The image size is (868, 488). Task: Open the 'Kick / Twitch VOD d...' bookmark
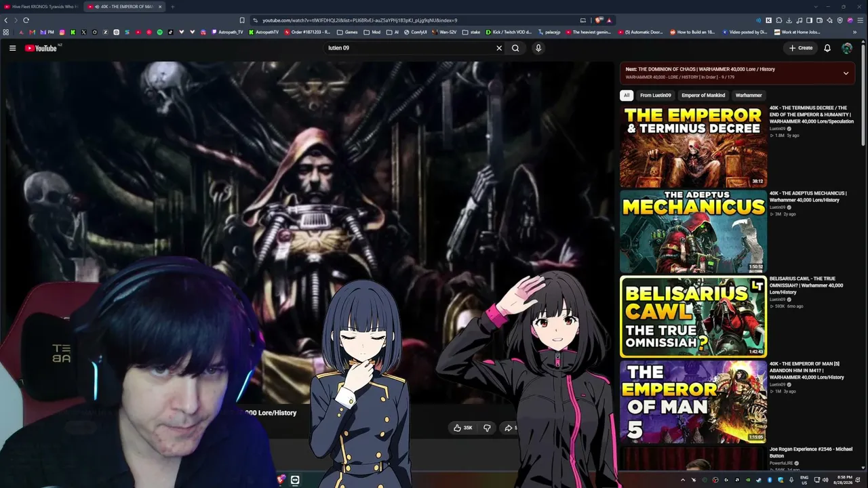(509, 32)
